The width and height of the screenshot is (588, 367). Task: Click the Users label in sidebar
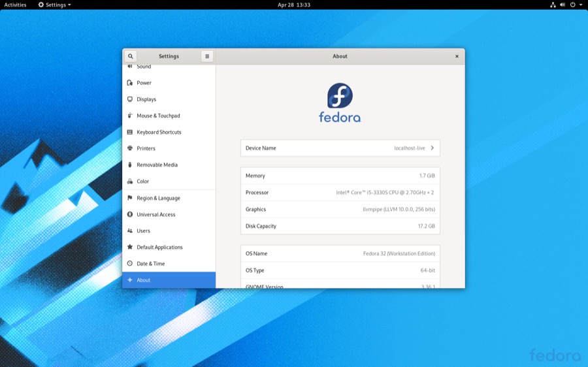pyautogui.click(x=143, y=231)
